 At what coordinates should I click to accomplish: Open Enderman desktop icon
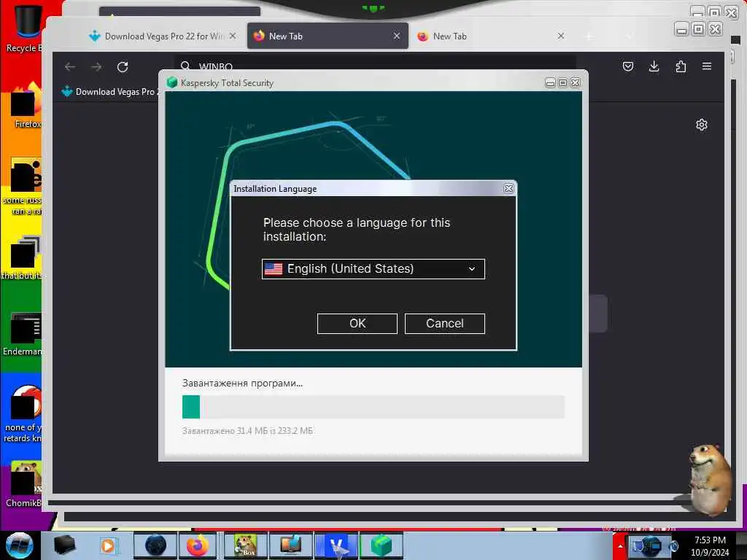[24, 333]
